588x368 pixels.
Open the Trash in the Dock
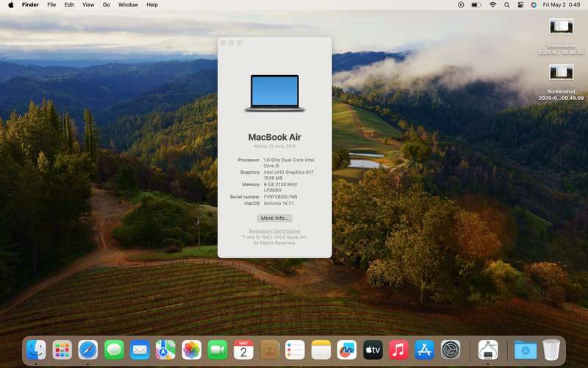[x=551, y=350]
